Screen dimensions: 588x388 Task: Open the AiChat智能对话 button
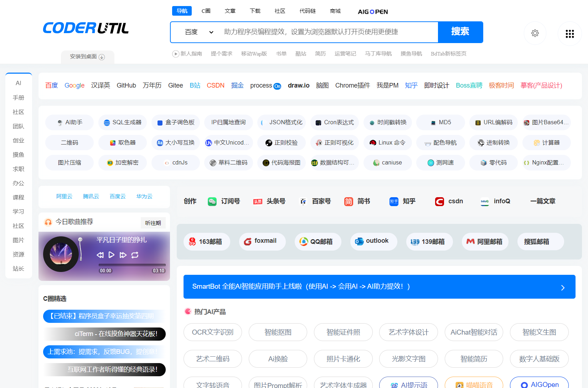[x=474, y=332]
